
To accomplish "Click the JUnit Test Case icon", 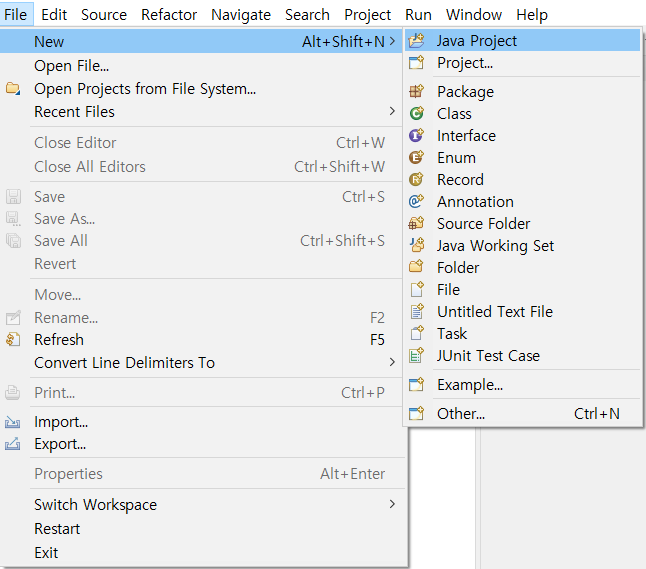I will tap(417, 355).
